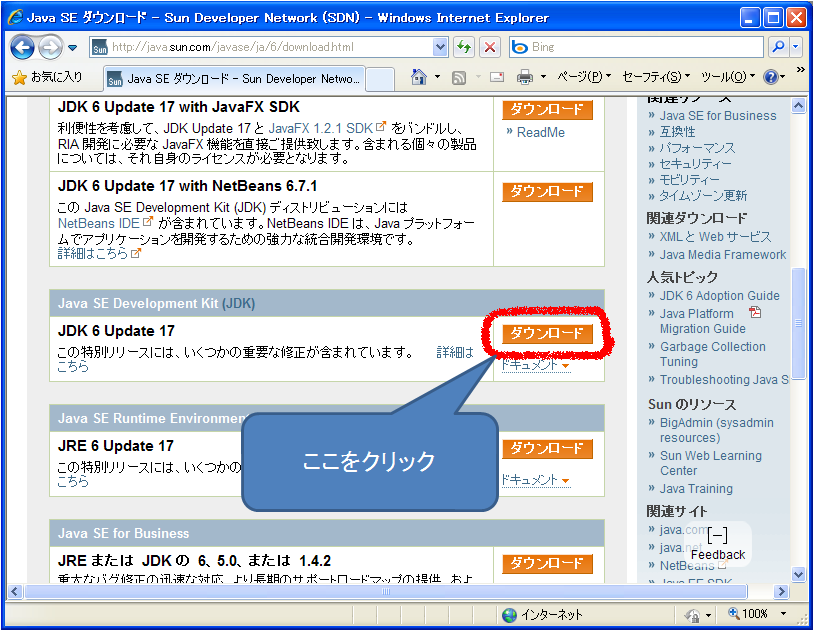Image resolution: width=814 pixels, height=631 pixels.
Task: Open JDK 6 Adoption Guide link
Action: [720, 296]
